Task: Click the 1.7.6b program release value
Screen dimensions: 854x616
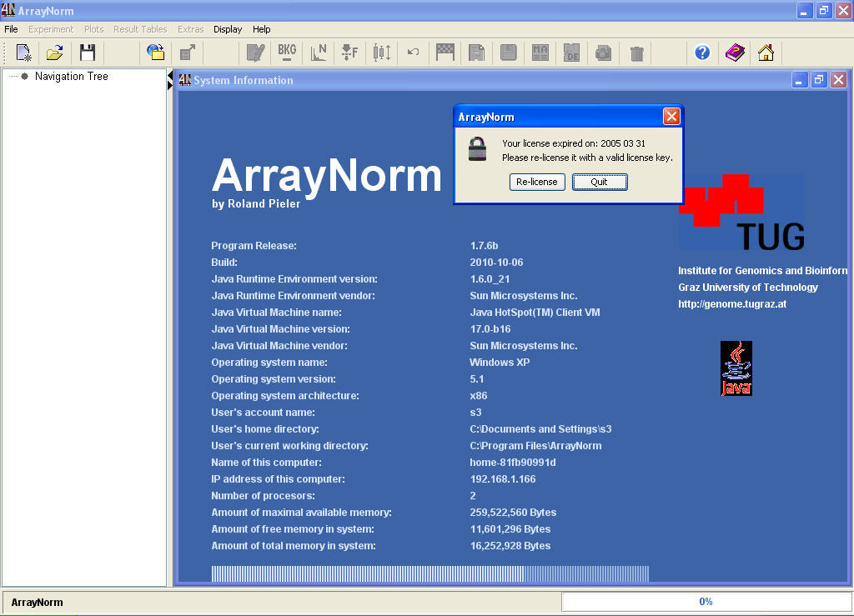Action: [x=485, y=246]
